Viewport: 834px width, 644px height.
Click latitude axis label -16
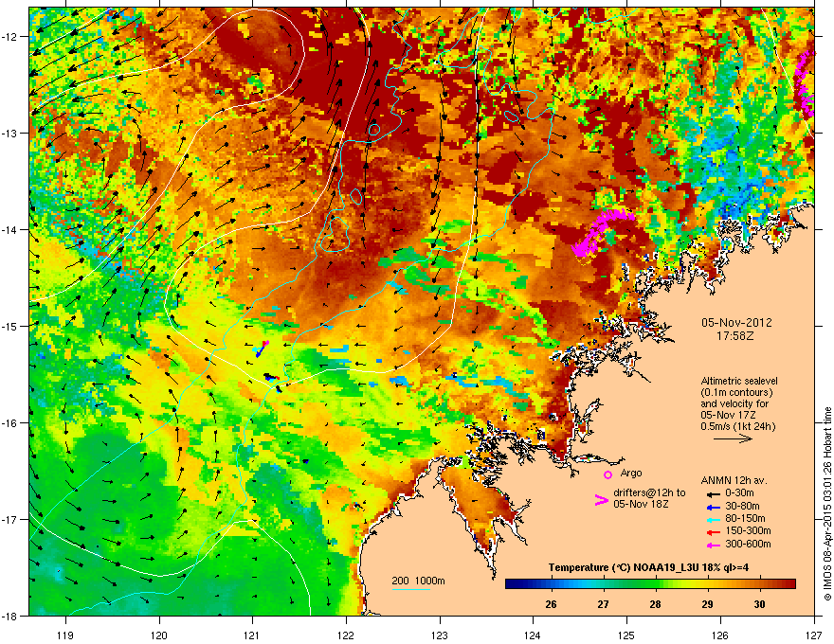point(10,423)
